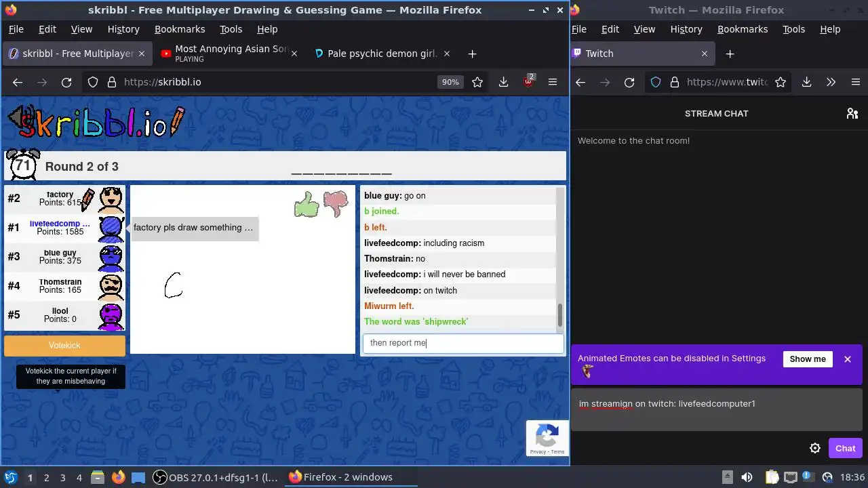Open downloads in the skribbl Firefox window

[x=503, y=82]
